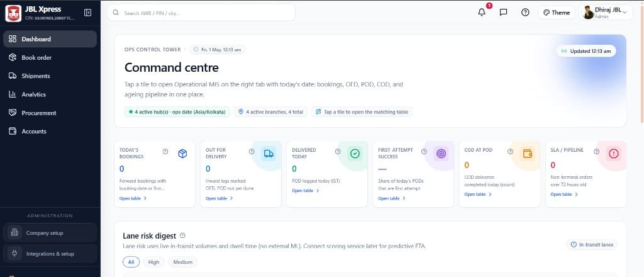Image resolution: width=644 pixels, height=277 pixels.
Task: Click the Command centre heading
Action: click(171, 67)
